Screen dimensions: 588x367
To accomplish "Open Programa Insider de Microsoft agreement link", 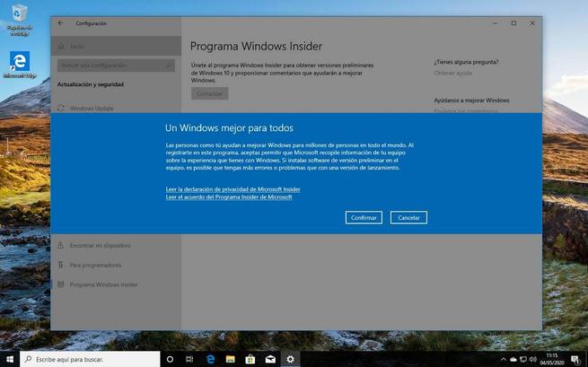I will coord(229,197).
